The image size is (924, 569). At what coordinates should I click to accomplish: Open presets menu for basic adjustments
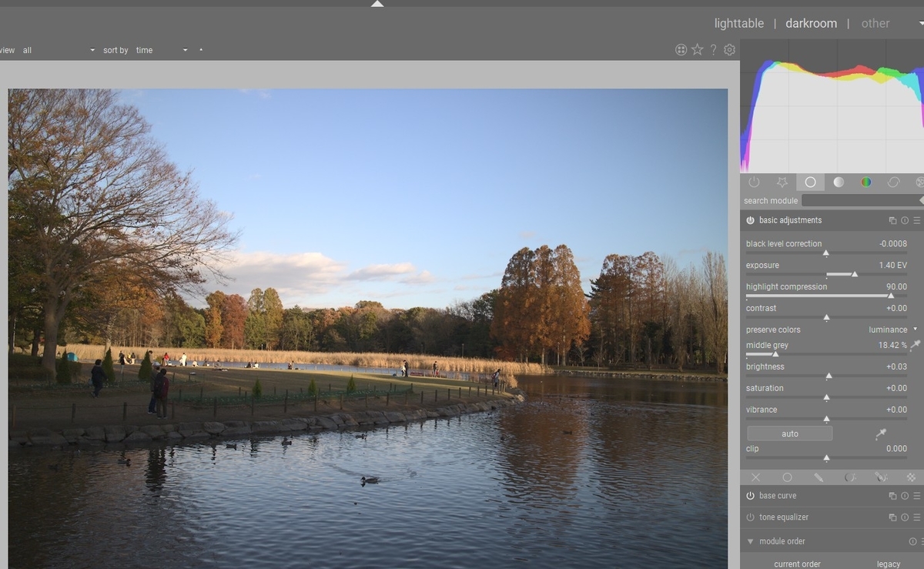[917, 220]
